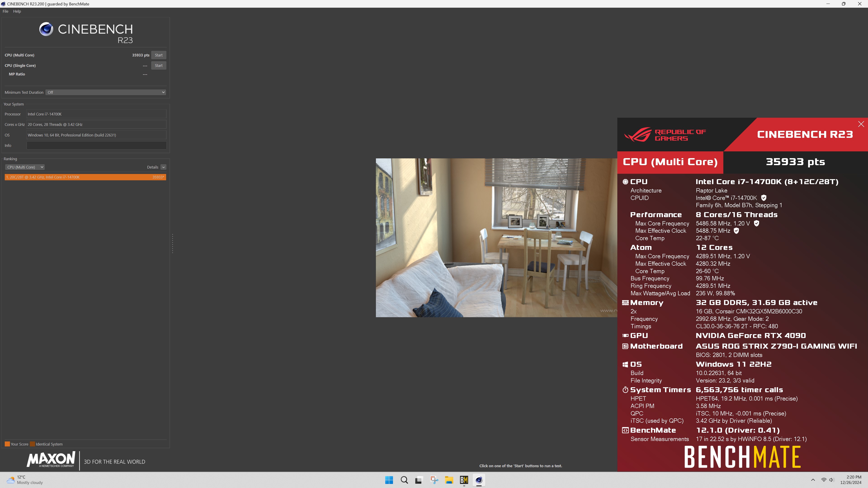Click the Cores x GHz field

[x=96, y=125]
